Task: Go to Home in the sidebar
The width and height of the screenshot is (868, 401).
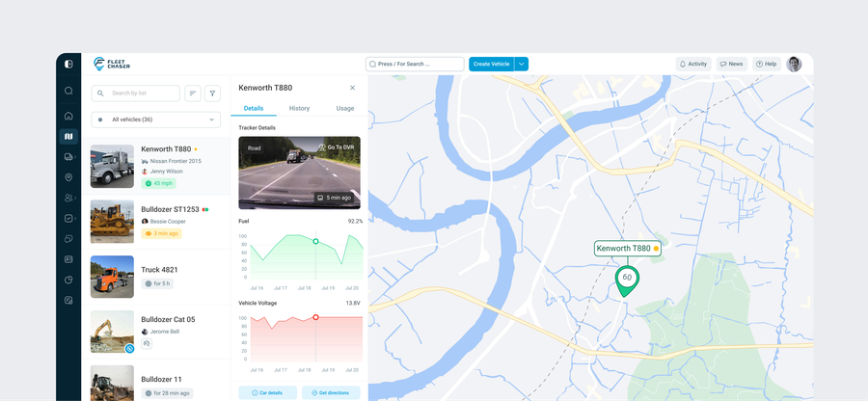Action: 68,116
